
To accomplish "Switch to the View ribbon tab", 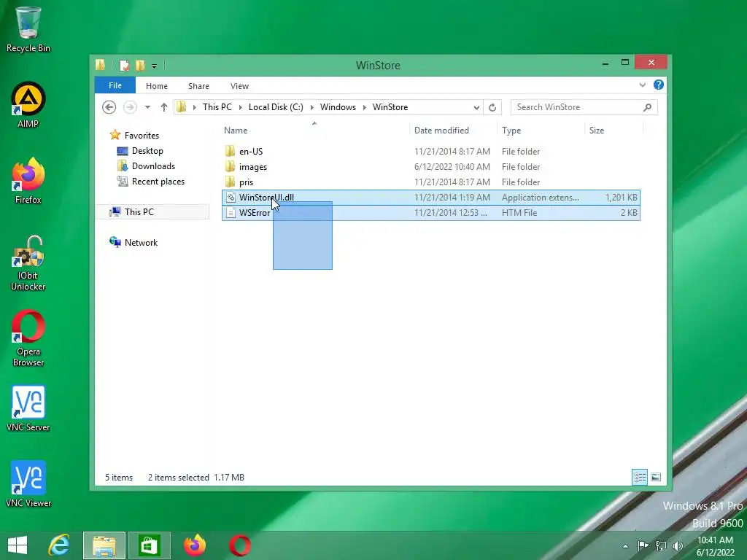I will tap(239, 86).
